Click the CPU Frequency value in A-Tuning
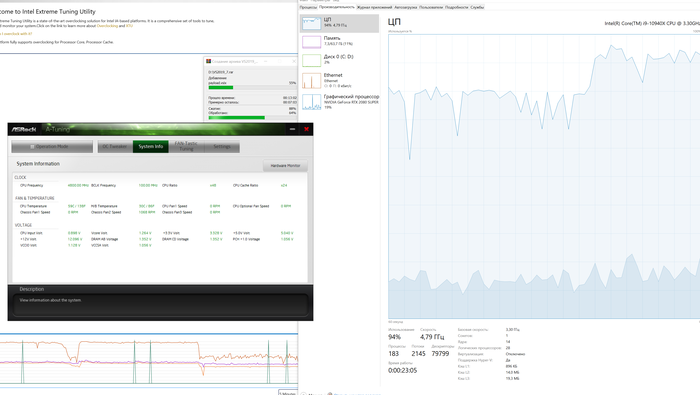 (x=78, y=185)
